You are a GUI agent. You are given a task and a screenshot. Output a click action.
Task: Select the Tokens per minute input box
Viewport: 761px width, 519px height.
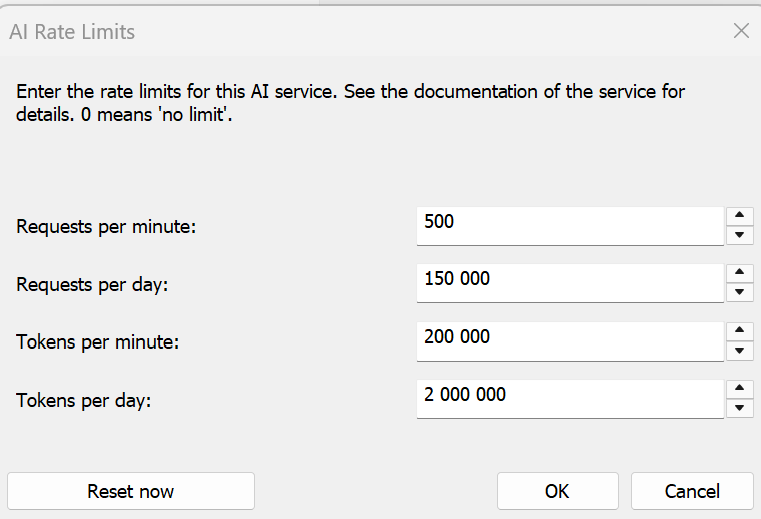(x=569, y=339)
